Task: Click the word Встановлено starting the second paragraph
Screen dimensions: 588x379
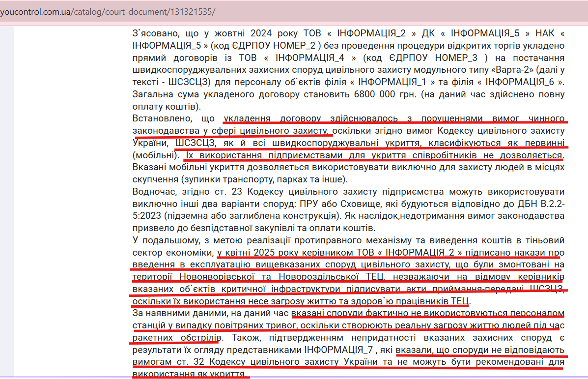Action: click(160, 118)
